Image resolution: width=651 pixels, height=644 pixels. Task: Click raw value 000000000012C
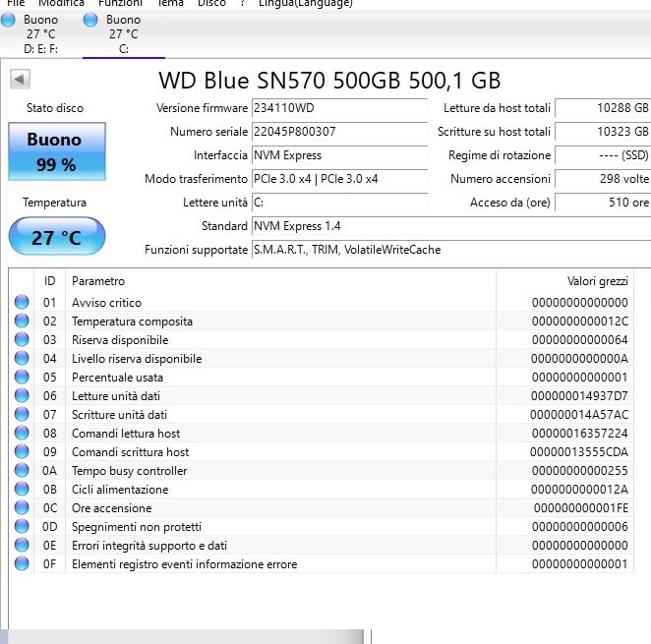click(580, 322)
